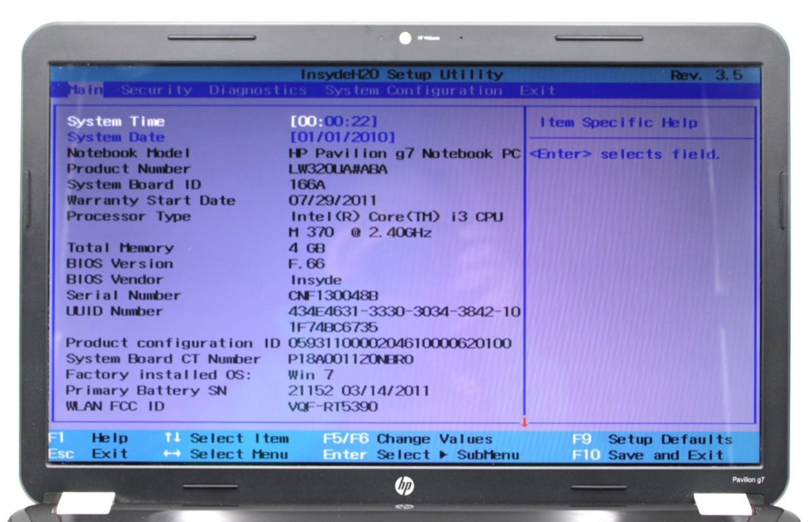
Task: Click the BIOS Vendor label
Action: pos(115,279)
